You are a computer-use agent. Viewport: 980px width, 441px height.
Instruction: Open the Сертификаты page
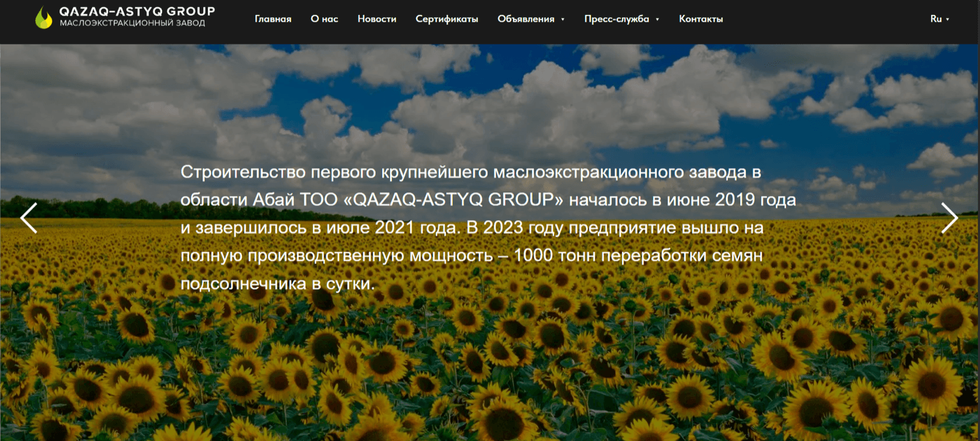pyautogui.click(x=447, y=19)
